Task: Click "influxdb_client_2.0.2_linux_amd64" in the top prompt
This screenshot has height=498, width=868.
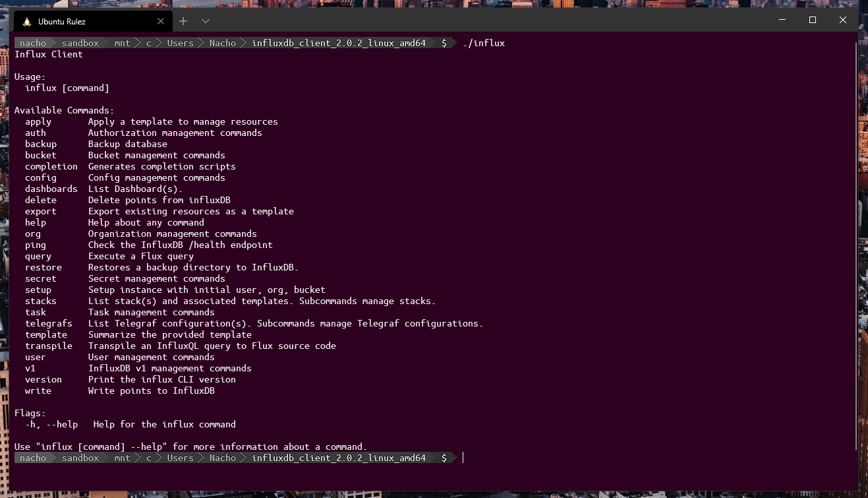Action: pos(339,43)
